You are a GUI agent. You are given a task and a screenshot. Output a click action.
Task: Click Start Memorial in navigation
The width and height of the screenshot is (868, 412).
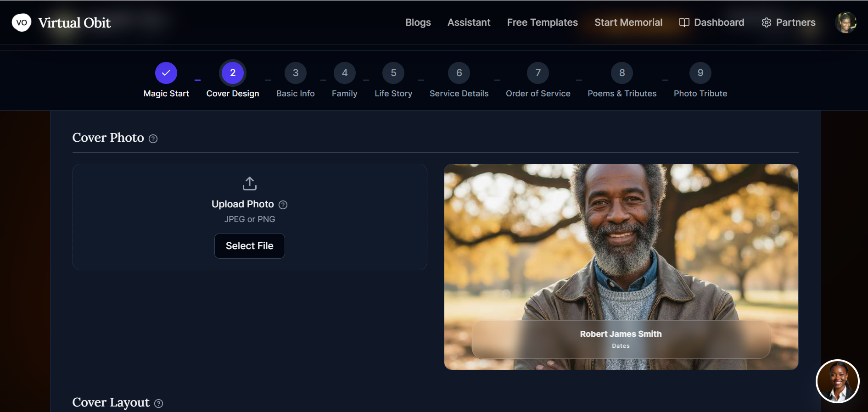point(628,22)
